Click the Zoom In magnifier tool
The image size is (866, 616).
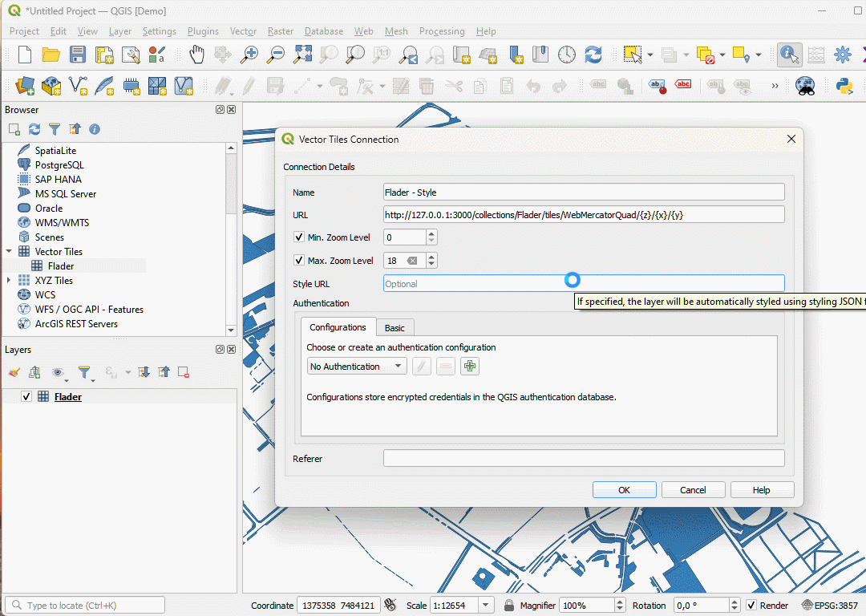[x=249, y=55]
